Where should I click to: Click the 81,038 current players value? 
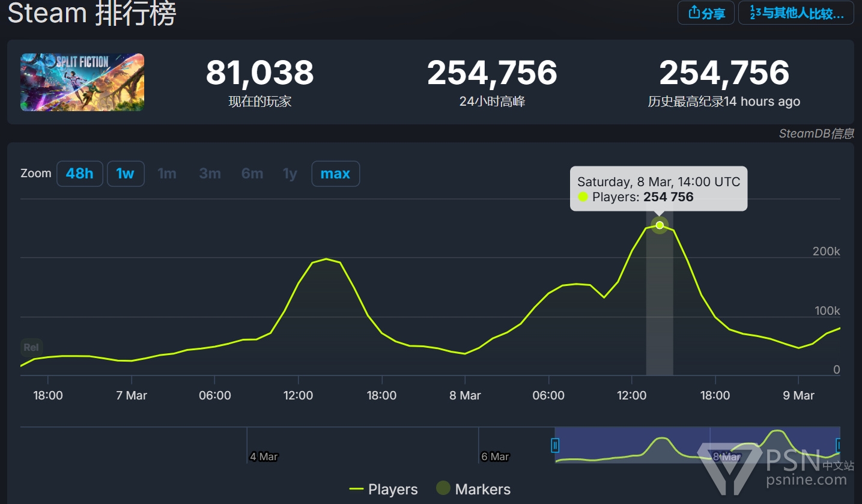coord(260,73)
